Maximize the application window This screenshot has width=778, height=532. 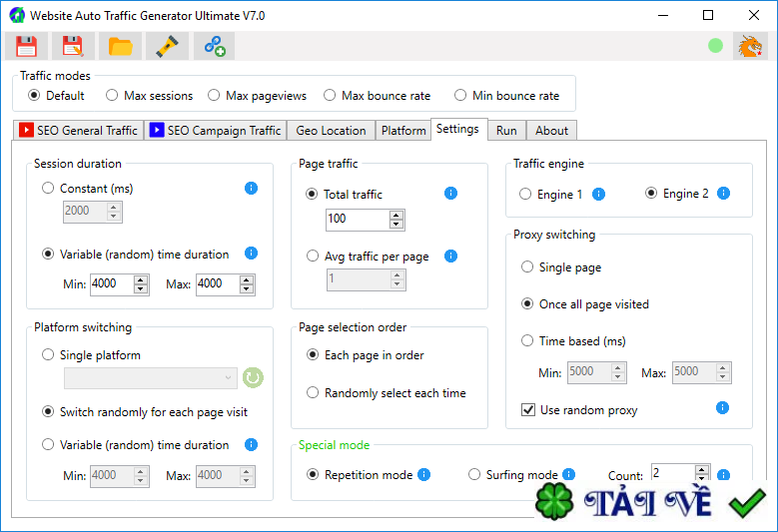click(708, 15)
